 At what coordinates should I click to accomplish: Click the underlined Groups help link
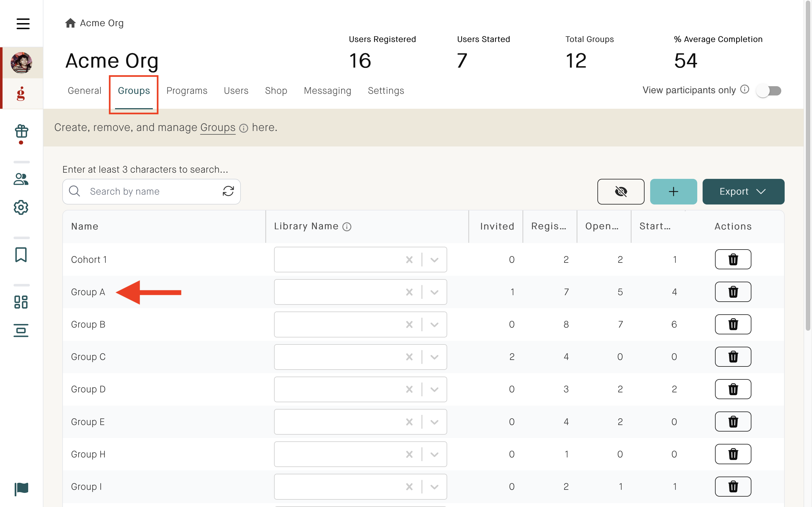(x=217, y=127)
